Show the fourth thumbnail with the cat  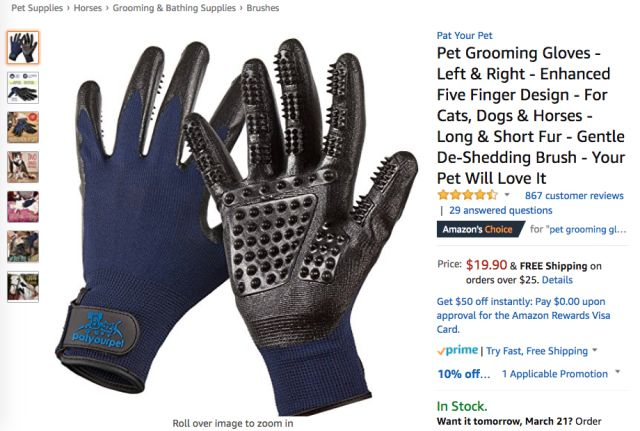pyautogui.click(x=23, y=167)
